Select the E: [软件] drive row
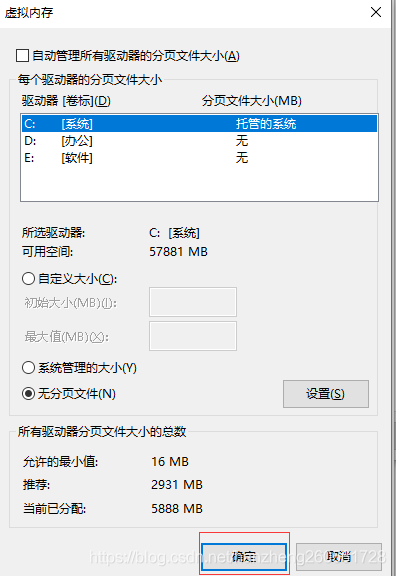Screen dimensions: 396x576 (199, 158)
